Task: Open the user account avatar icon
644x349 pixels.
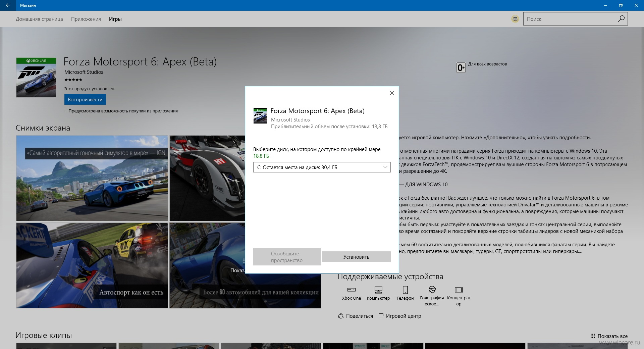Action: click(x=515, y=19)
